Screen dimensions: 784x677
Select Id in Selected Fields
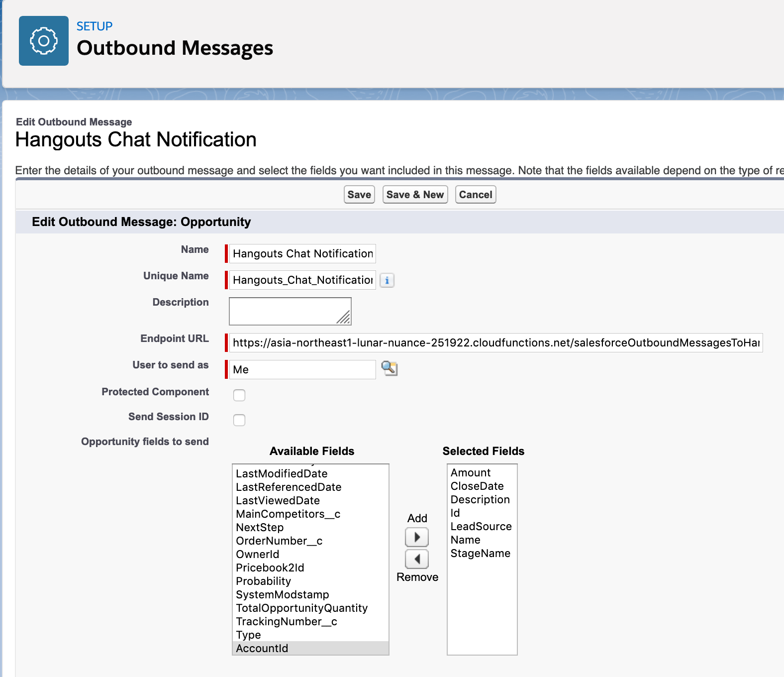(482, 513)
